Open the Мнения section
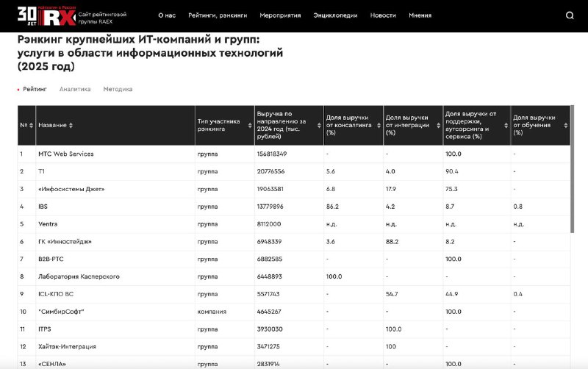The height and width of the screenshot is (369, 588). [x=420, y=15]
